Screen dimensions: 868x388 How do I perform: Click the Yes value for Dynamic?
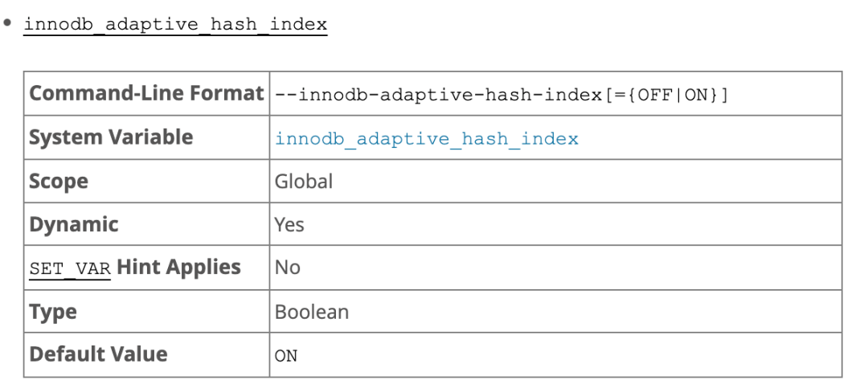(x=289, y=225)
